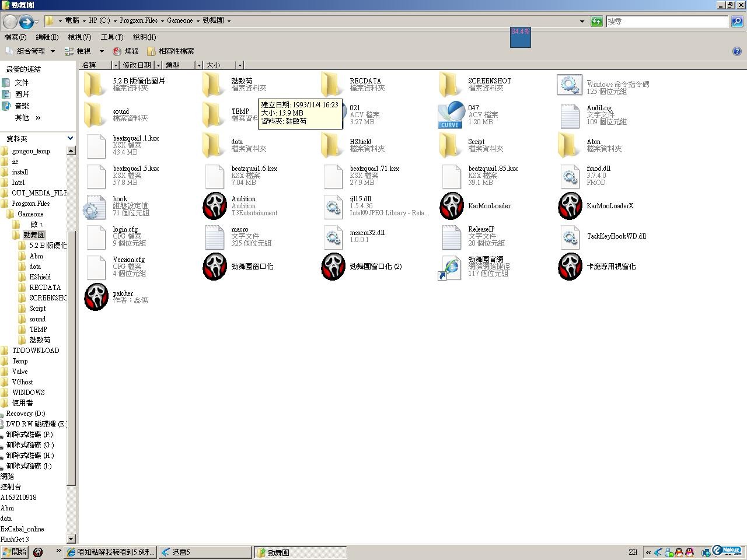Open the 大小 column dropdown arrow

pyautogui.click(x=240, y=65)
